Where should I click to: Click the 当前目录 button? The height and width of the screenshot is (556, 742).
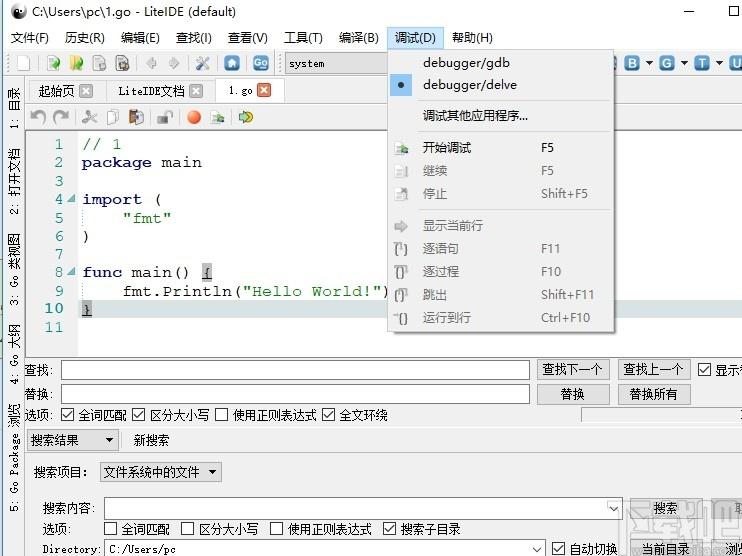click(x=665, y=549)
